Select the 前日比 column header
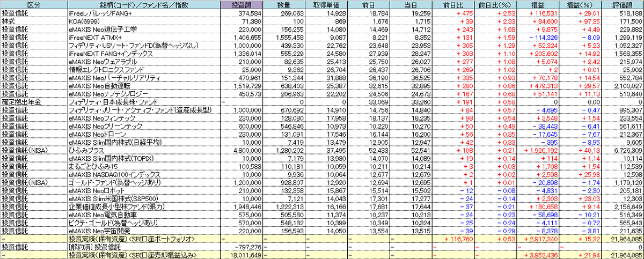The width and height of the screenshot is (644, 259). click(x=453, y=4)
